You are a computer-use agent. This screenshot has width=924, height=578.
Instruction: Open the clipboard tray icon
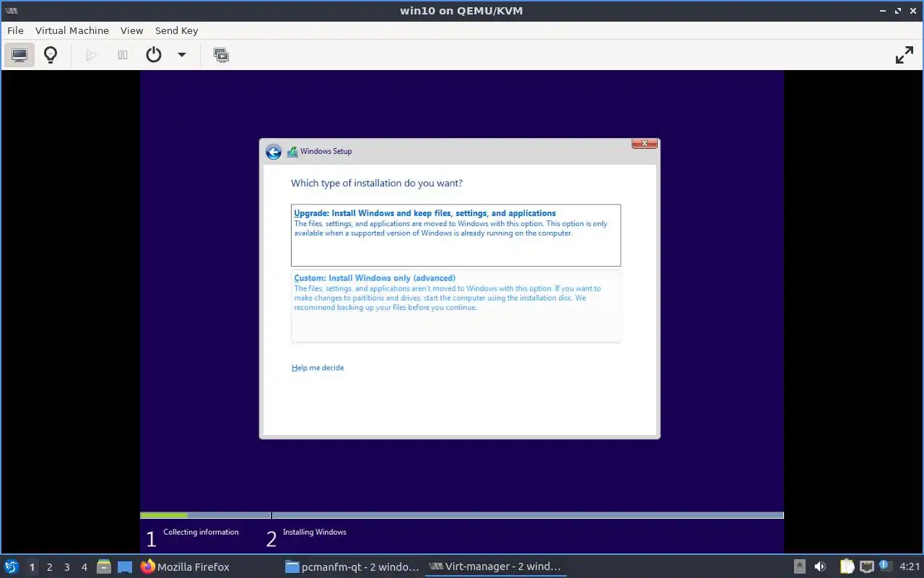[847, 567]
